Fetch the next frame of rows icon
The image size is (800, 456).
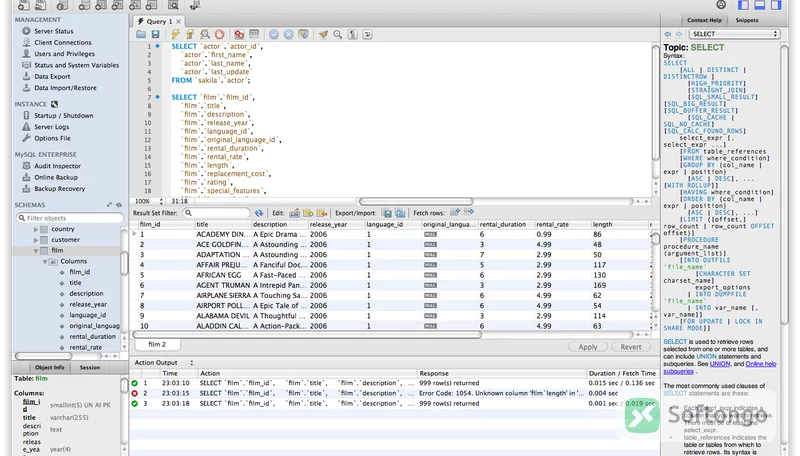[455, 212]
